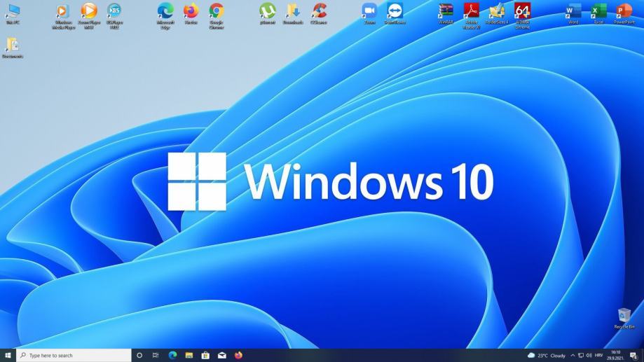Launch Firefox from the taskbar

[239, 356]
